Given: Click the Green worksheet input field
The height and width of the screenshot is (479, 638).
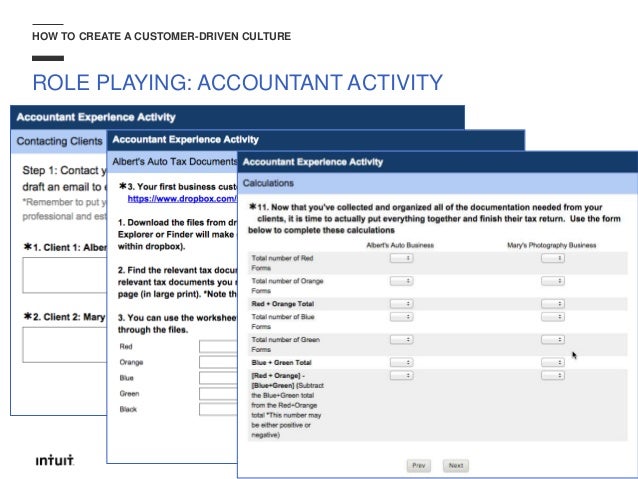Looking at the screenshot, I should click(218, 394).
